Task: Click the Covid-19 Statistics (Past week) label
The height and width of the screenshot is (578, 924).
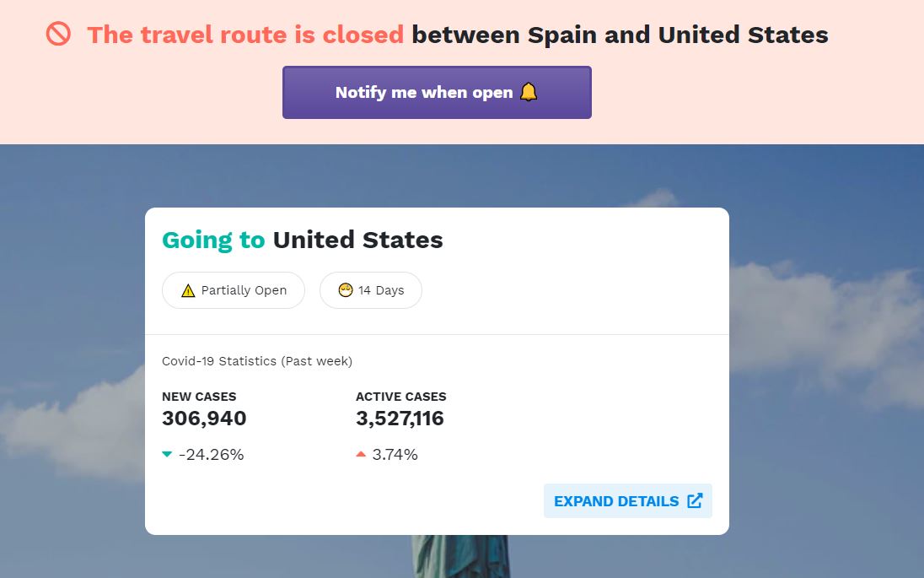Action: coord(257,361)
